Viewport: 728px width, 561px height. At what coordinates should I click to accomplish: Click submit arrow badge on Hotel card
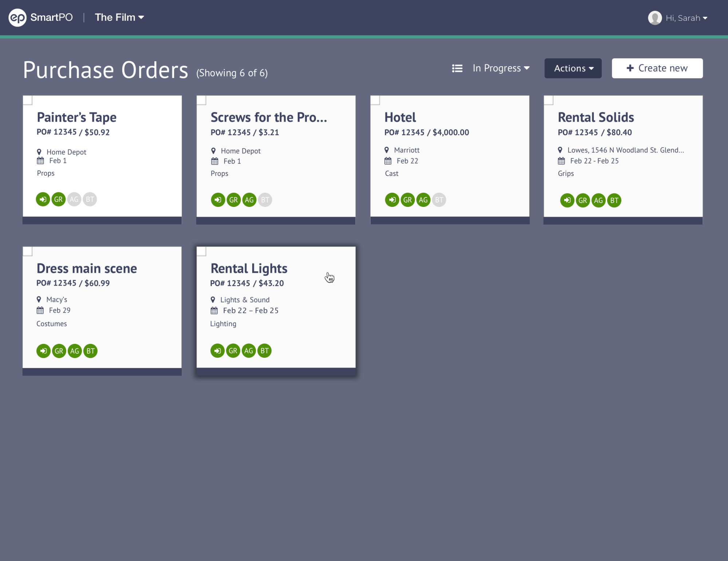(392, 200)
